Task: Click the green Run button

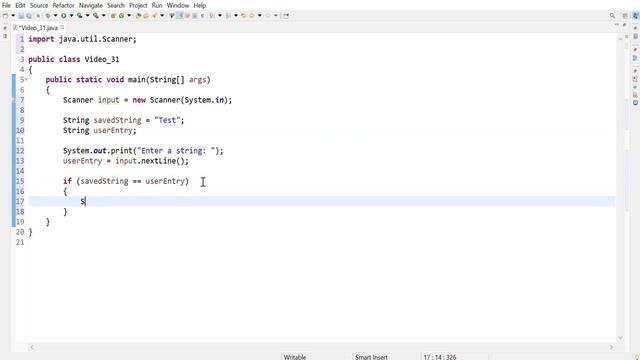Action: pos(64,16)
